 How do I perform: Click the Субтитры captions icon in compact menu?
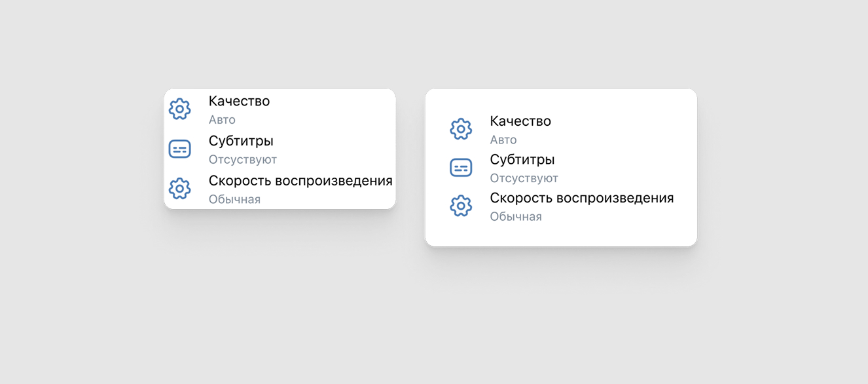[x=180, y=149]
